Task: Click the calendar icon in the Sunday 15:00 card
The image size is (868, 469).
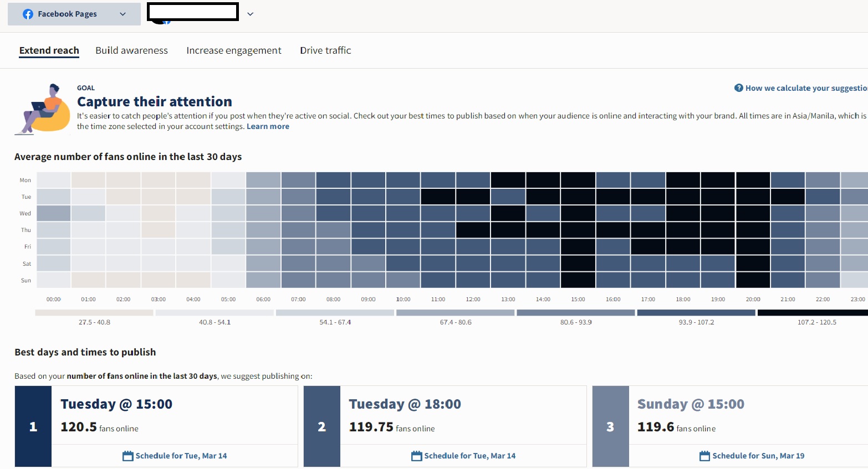Action: tap(705, 456)
